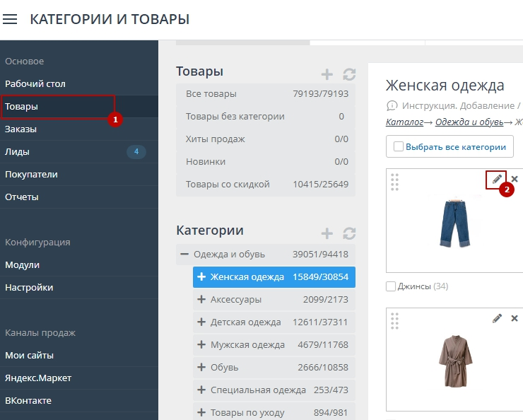Tick the Джинсы category checkbox

point(391,286)
